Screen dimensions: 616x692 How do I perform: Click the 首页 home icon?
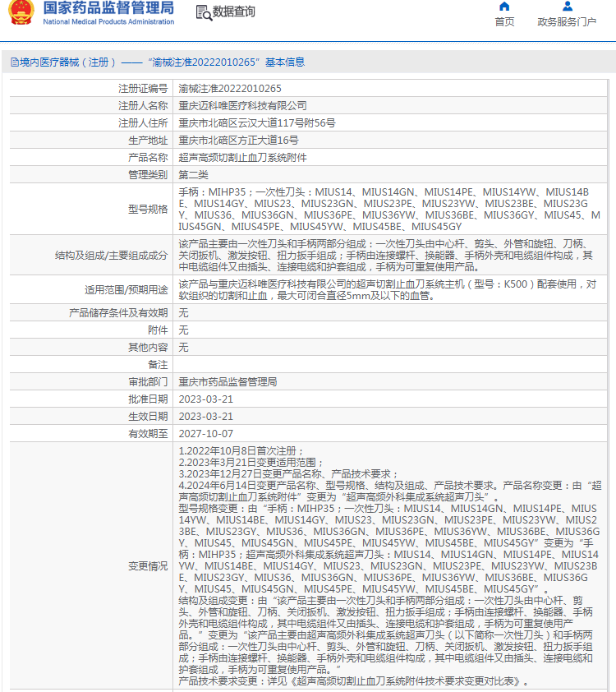pos(504,7)
